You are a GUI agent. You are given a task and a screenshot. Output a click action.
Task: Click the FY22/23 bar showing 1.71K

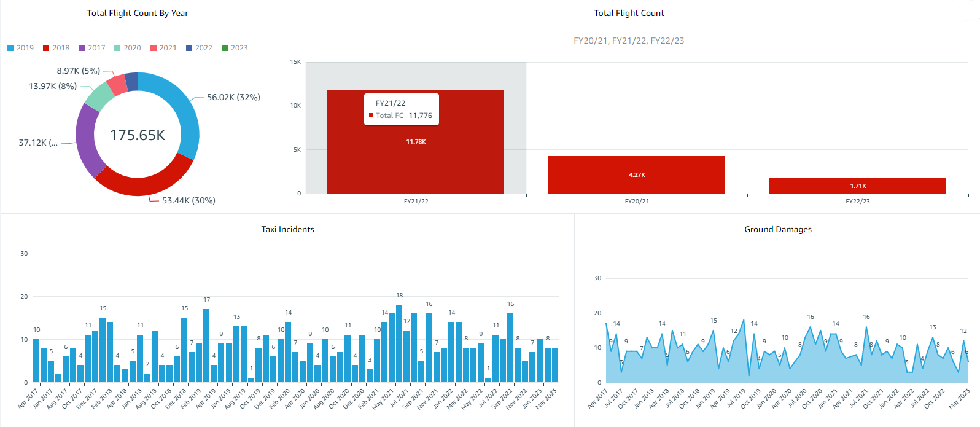tap(857, 186)
